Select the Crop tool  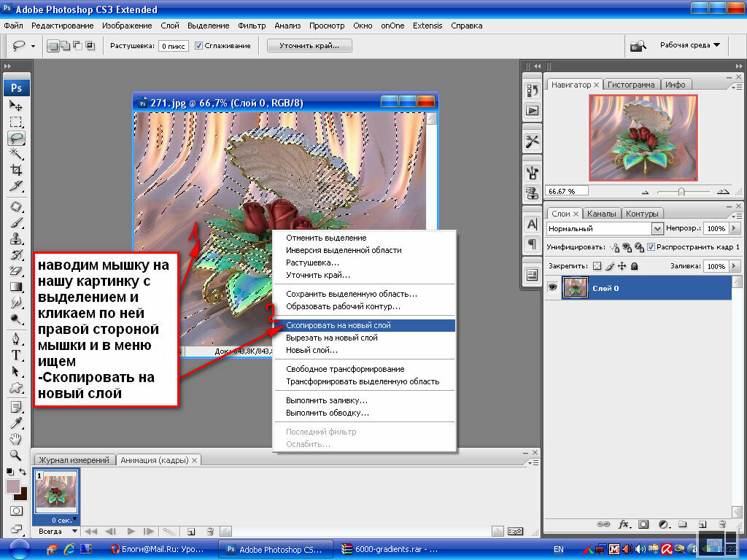coord(16,169)
